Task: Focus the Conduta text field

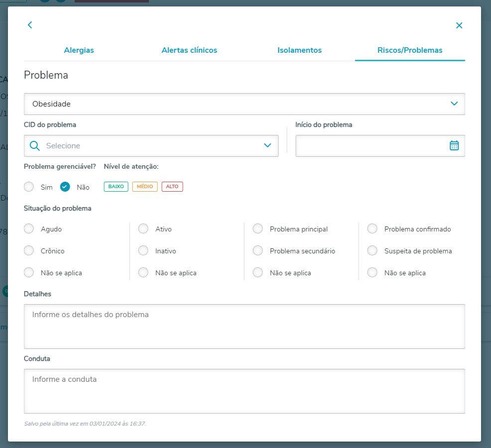Action: coord(244,391)
